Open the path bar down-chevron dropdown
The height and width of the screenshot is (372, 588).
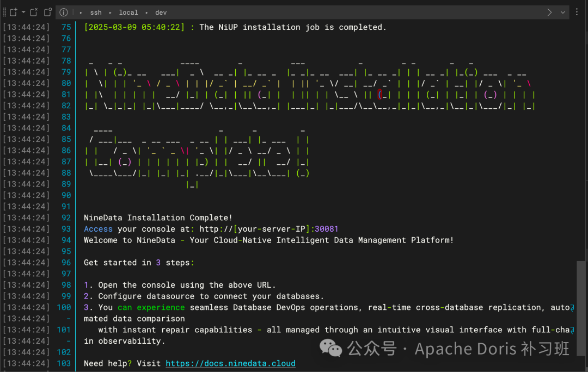[x=563, y=13]
